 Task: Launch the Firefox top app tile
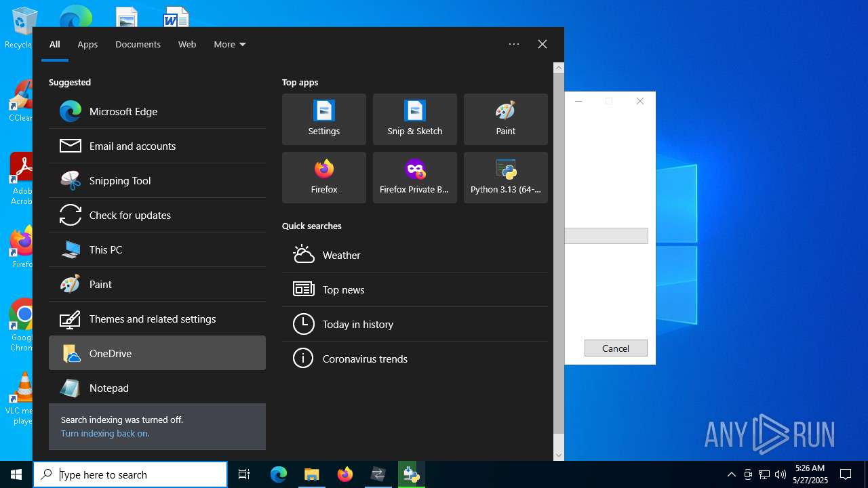pos(324,178)
